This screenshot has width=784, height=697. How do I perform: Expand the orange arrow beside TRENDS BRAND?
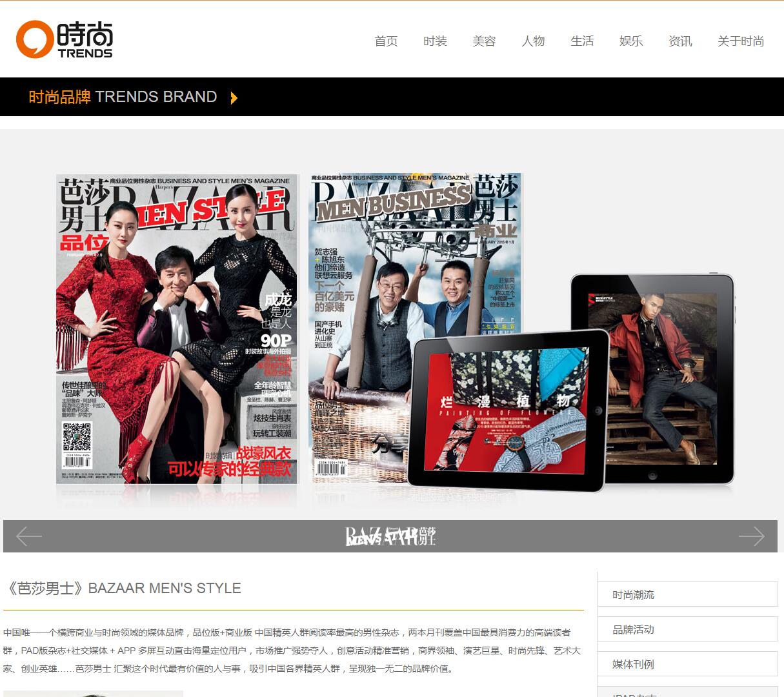point(234,98)
